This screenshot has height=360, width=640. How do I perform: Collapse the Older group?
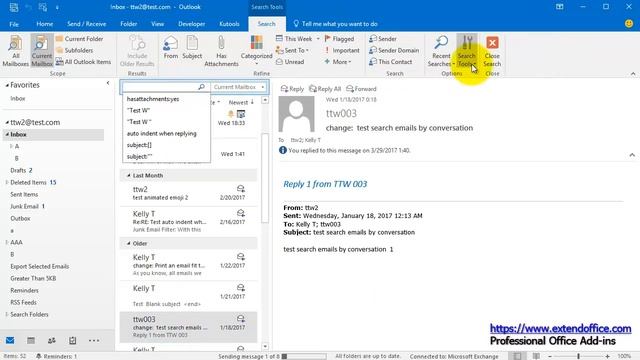[x=129, y=244]
